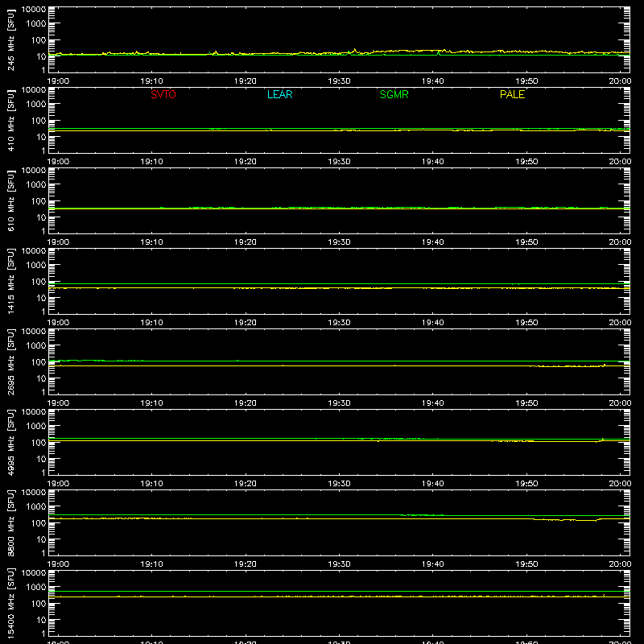Click the yellow PALE station label
This screenshot has height=644, width=644.
[512, 94]
